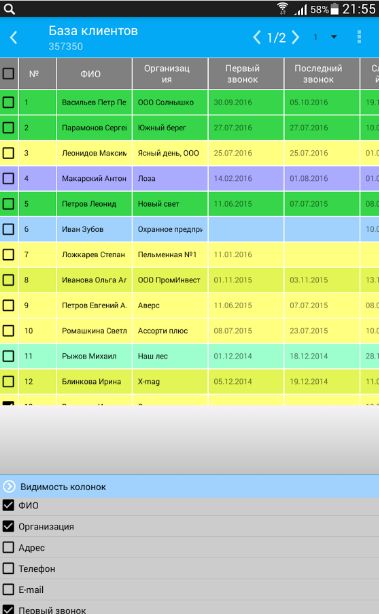Open the page number dropdown

[325, 37]
